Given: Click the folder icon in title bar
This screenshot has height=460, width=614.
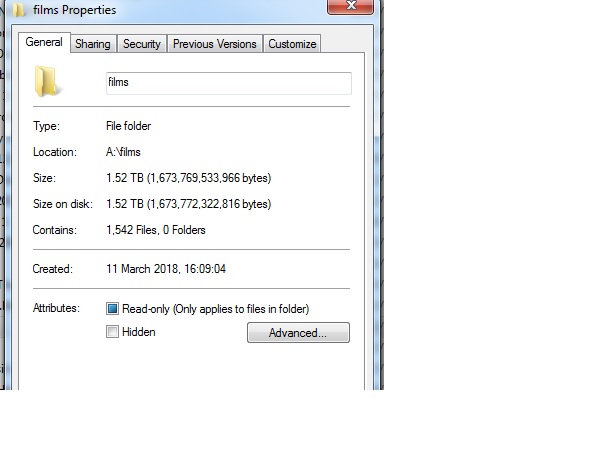Looking at the screenshot, I should point(18,9).
